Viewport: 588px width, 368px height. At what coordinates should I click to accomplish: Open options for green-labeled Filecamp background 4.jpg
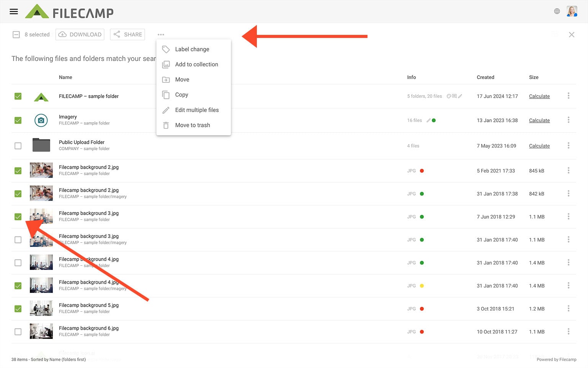click(x=568, y=262)
